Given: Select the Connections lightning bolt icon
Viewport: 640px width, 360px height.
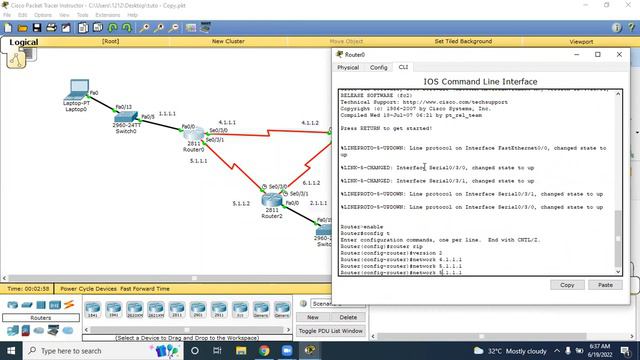Looking at the screenshot, I should tap(69, 304).
